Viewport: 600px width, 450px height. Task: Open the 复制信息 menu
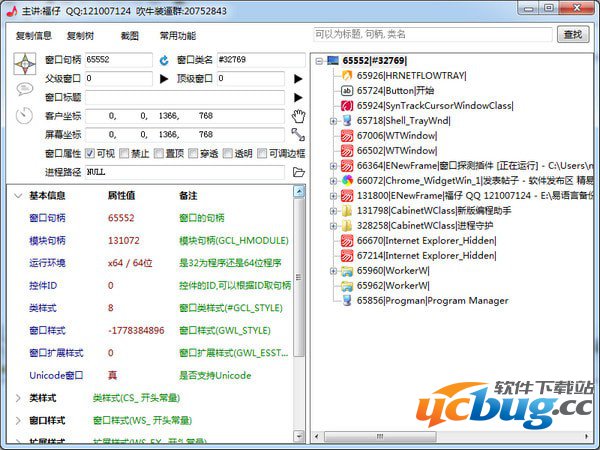click(34, 36)
